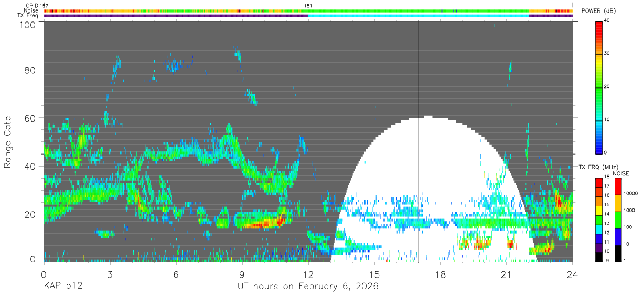Click the '21' tick on UT hours axis
Viewport: 644px width, 297px height.
507,274
